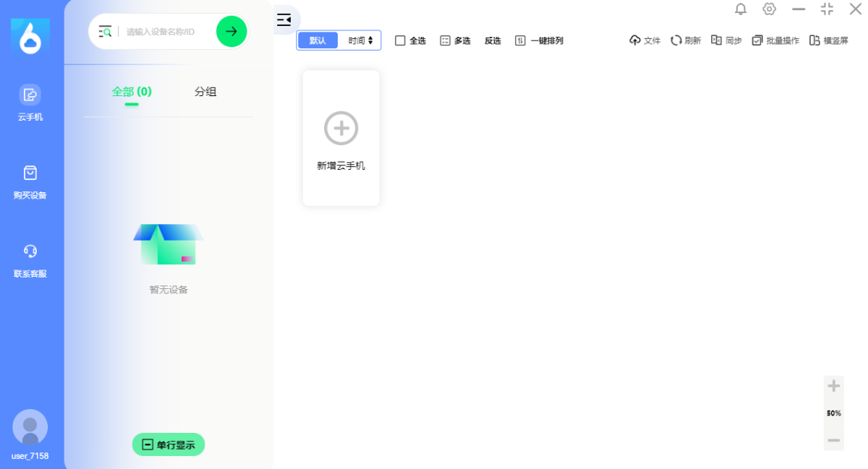This screenshot has width=868, height=469.
Task: Open the 时间 sort dropdown
Action: pyautogui.click(x=360, y=40)
